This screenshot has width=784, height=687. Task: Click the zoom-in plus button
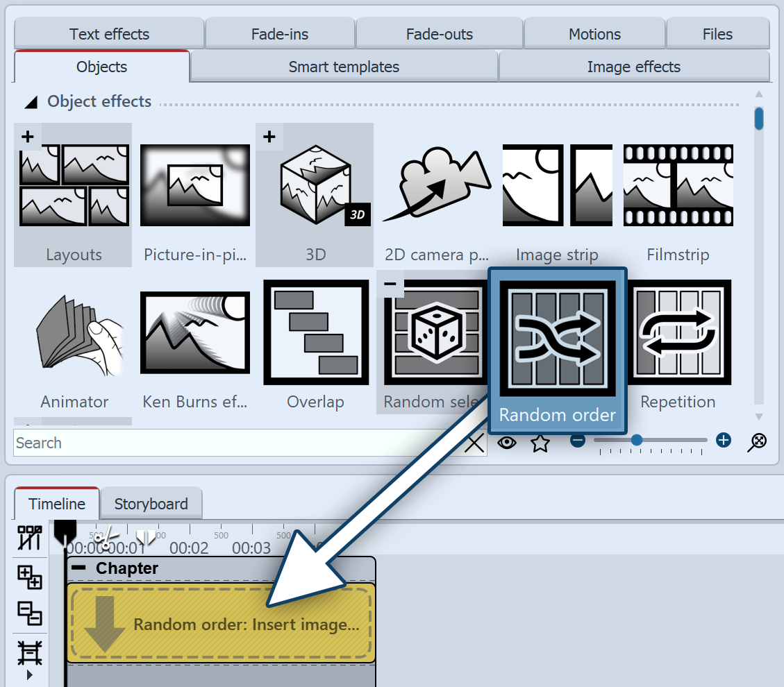pyautogui.click(x=724, y=440)
